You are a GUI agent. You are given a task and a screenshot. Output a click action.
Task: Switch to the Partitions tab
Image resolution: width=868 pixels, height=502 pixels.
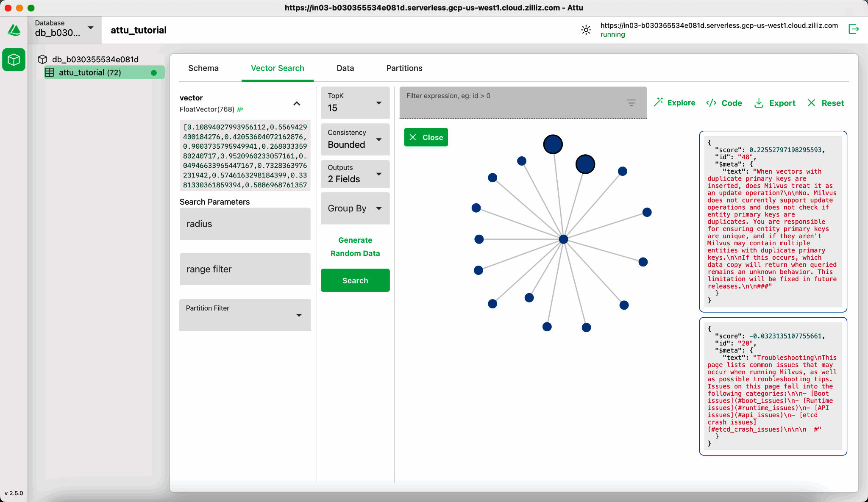[x=404, y=68]
